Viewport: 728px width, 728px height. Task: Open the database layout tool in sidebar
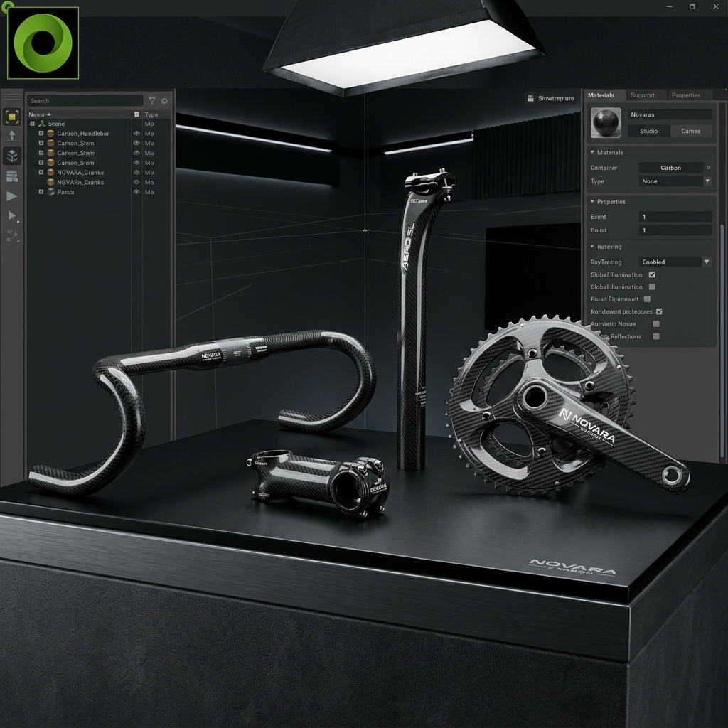[x=12, y=176]
